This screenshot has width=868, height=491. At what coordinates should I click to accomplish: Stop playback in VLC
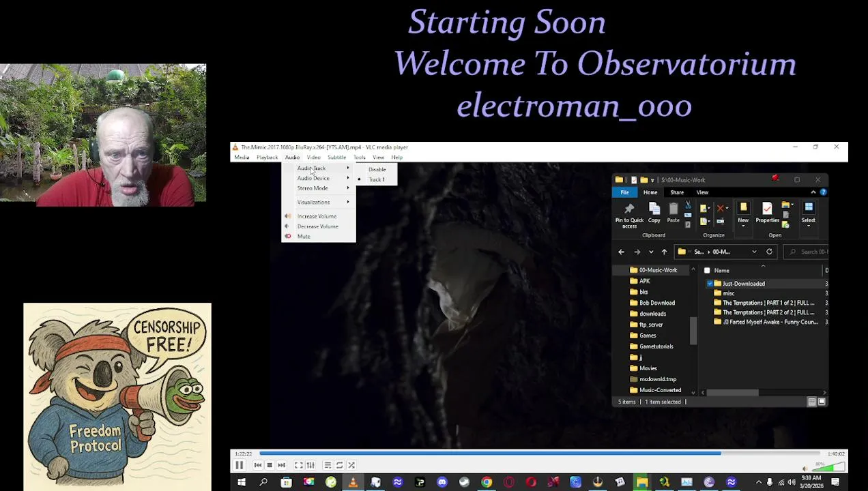click(270, 465)
